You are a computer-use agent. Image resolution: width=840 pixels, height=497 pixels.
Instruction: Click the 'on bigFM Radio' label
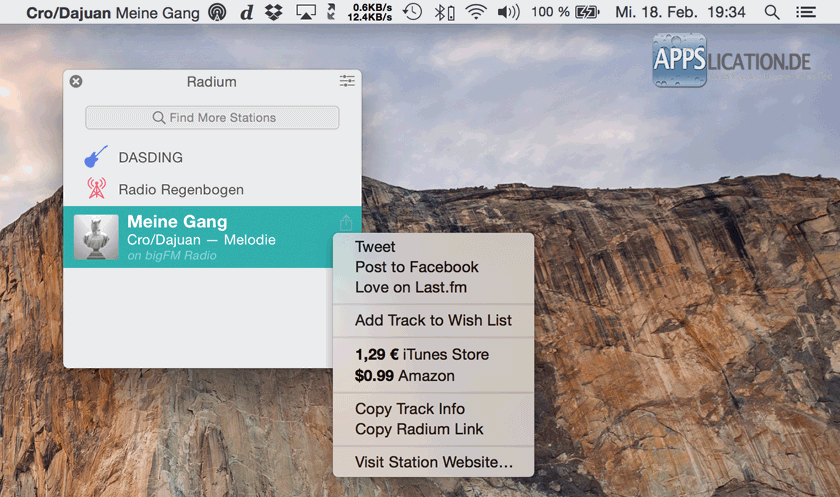[172, 255]
